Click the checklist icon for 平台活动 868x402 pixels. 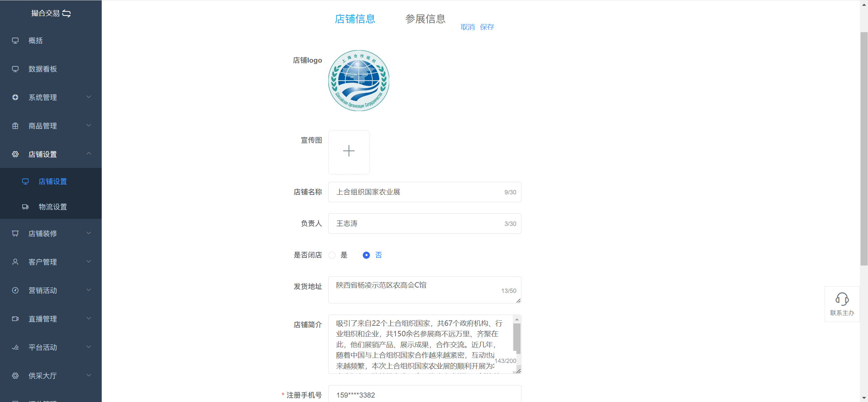click(x=15, y=347)
